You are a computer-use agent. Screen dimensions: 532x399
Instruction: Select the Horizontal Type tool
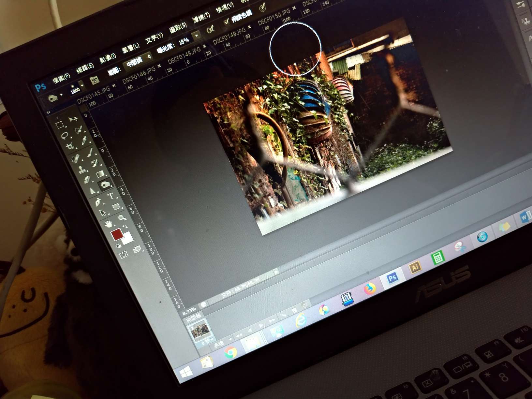(111, 196)
